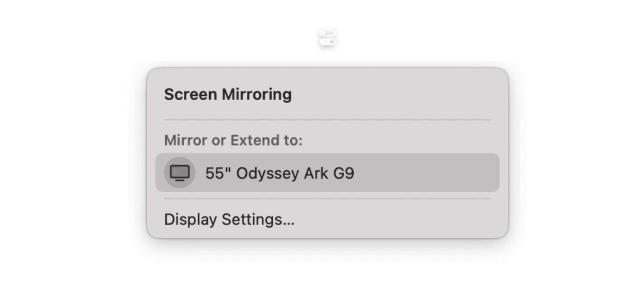Viewport: 644px width, 294px height.
Task: Extend the desktop to 55" Odyssey Ark G9
Action: 327,173
